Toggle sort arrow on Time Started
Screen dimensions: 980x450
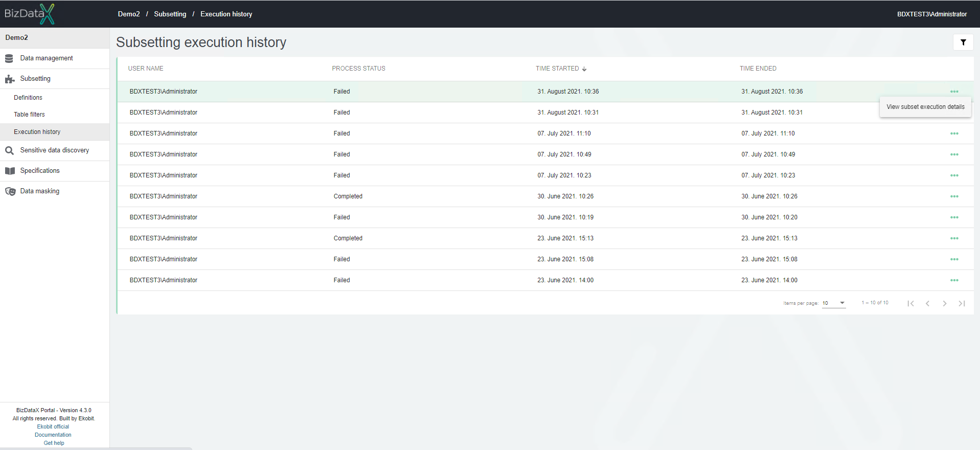coord(584,69)
